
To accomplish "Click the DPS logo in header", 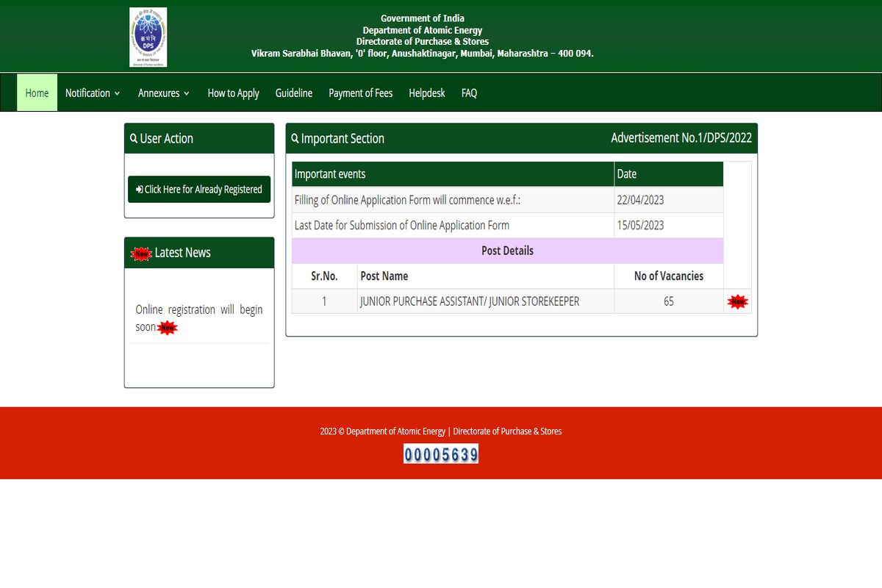I will tap(148, 37).
